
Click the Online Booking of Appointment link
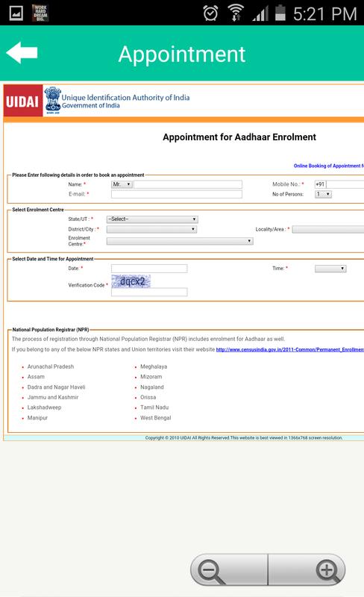click(x=329, y=166)
